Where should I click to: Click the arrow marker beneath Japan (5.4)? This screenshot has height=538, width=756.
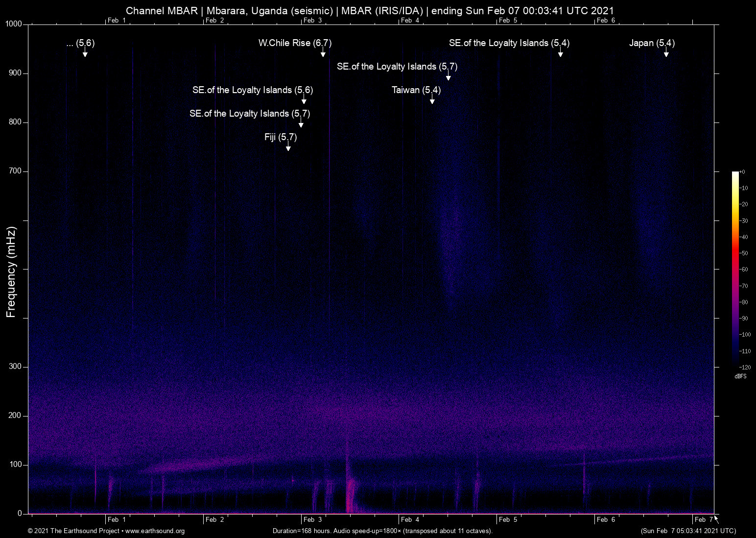666,53
